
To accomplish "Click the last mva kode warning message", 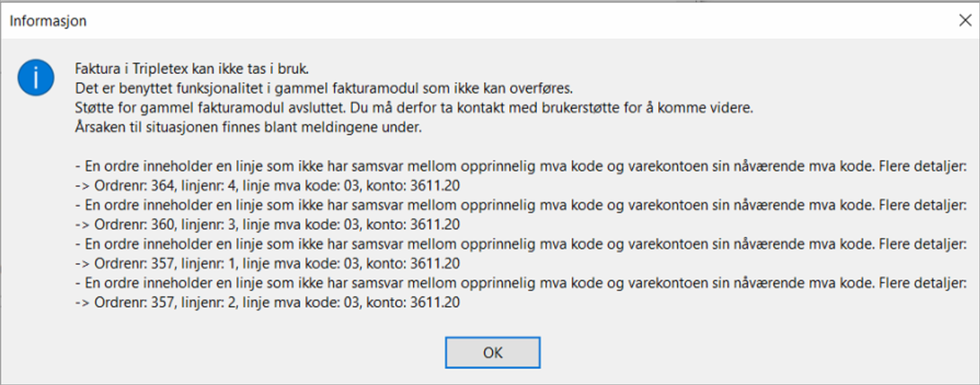I will (520, 283).
